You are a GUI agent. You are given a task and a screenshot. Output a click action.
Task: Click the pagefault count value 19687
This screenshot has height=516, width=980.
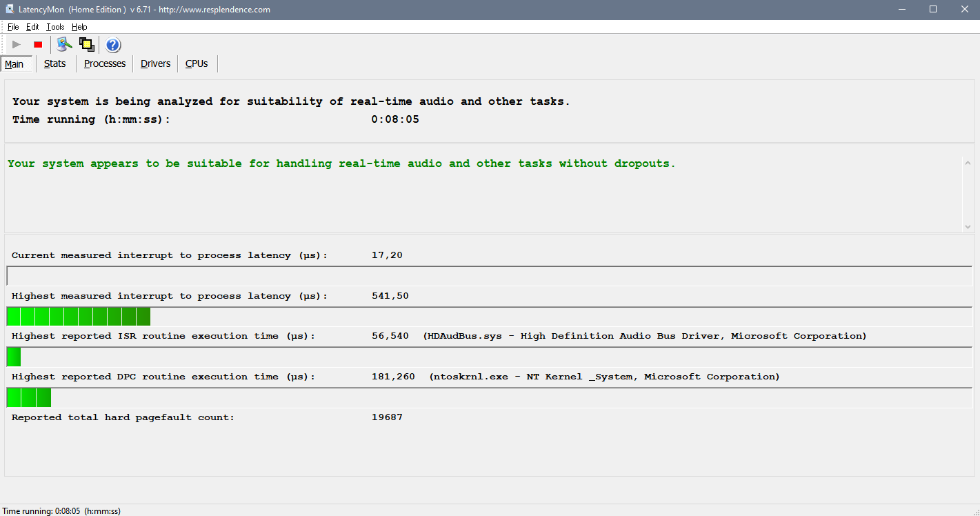(387, 417)
